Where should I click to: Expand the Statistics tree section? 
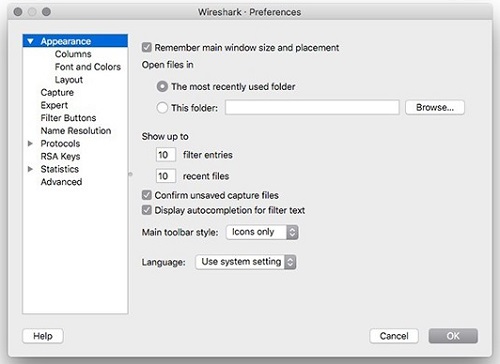pos(30,169)
